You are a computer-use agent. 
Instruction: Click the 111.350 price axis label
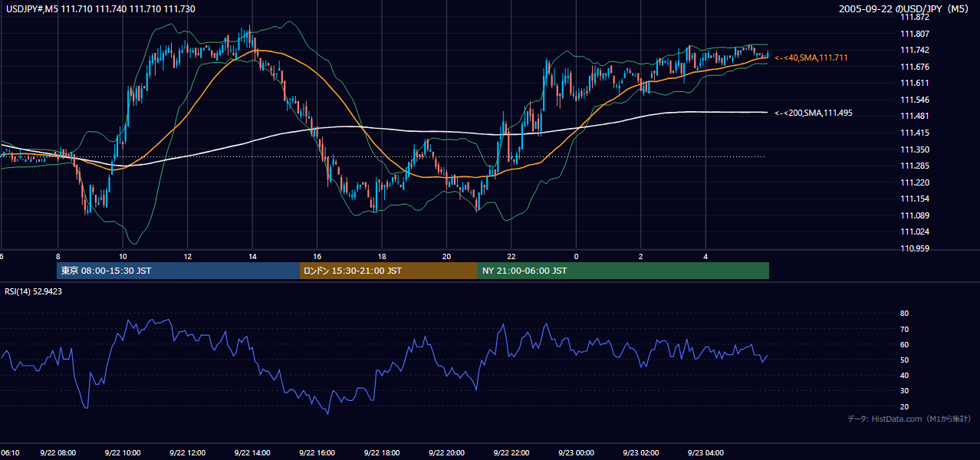pyautogui.click(x=915, y=149)
